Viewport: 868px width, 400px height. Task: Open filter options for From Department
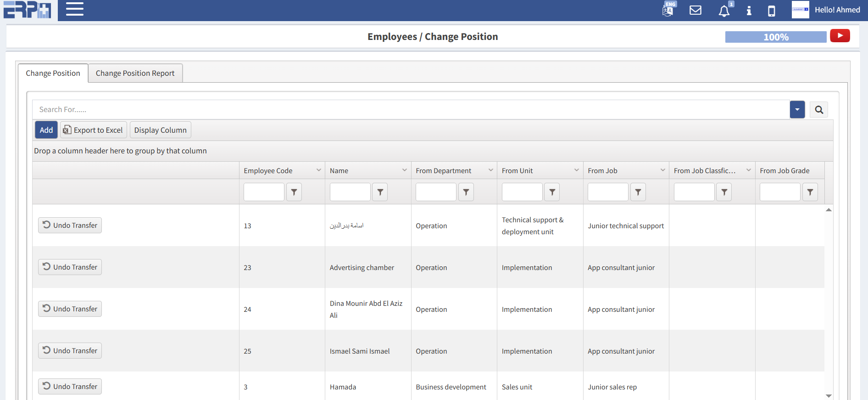[466, 192]
